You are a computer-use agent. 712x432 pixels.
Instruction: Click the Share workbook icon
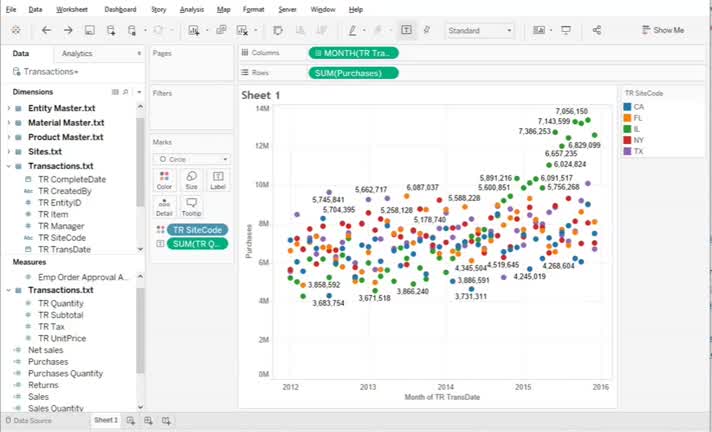(597, 30)
